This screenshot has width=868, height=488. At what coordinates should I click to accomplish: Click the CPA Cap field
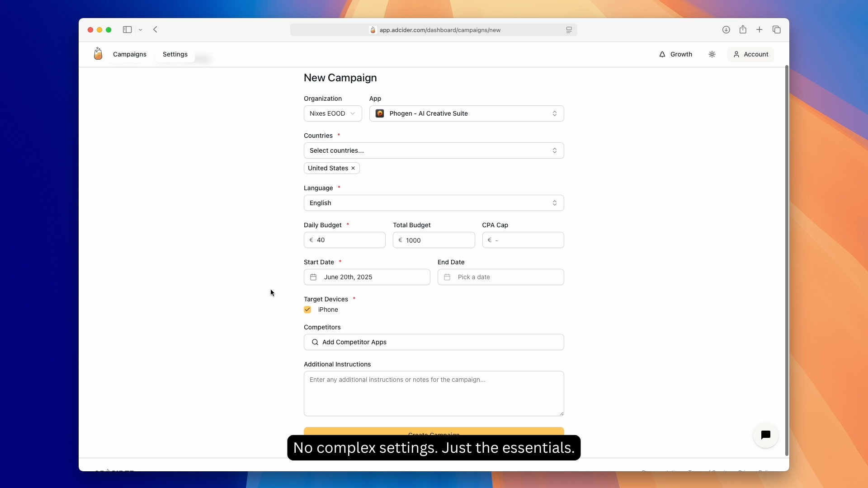pos(523,240)
